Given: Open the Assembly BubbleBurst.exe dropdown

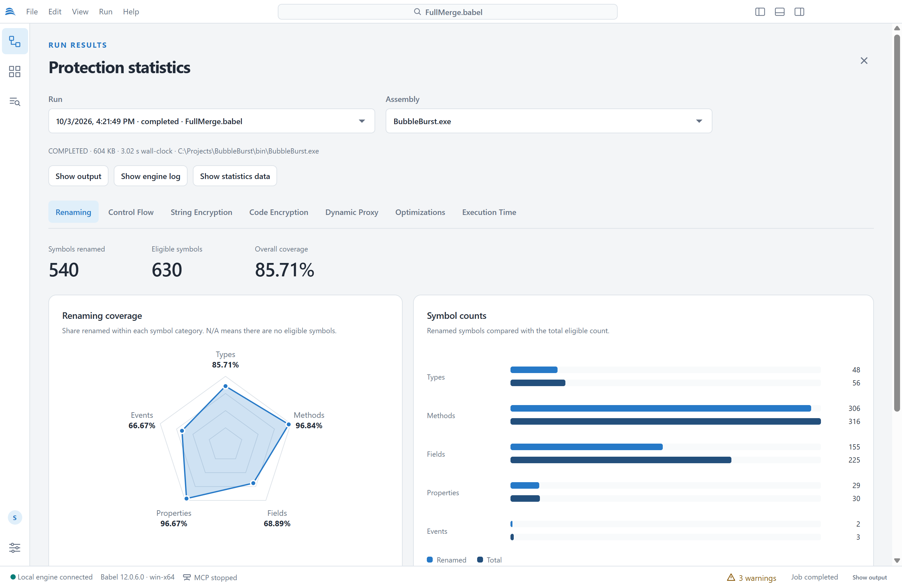Looking at the screenshot, I should (x=548, y=121).
